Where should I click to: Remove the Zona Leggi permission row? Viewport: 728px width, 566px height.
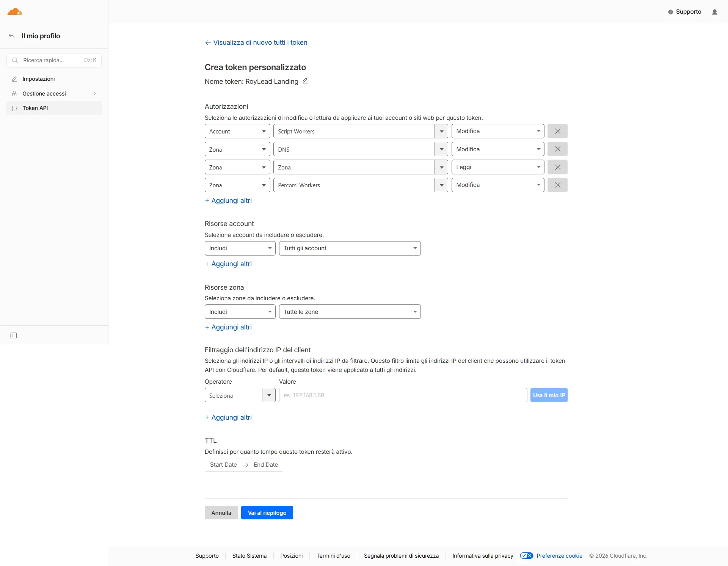(557, 167)
